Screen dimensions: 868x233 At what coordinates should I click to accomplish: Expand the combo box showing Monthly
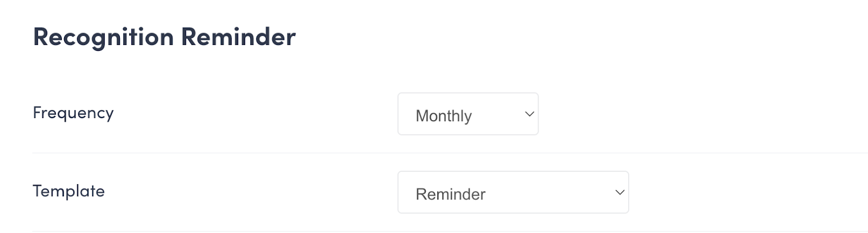[468, 114]
